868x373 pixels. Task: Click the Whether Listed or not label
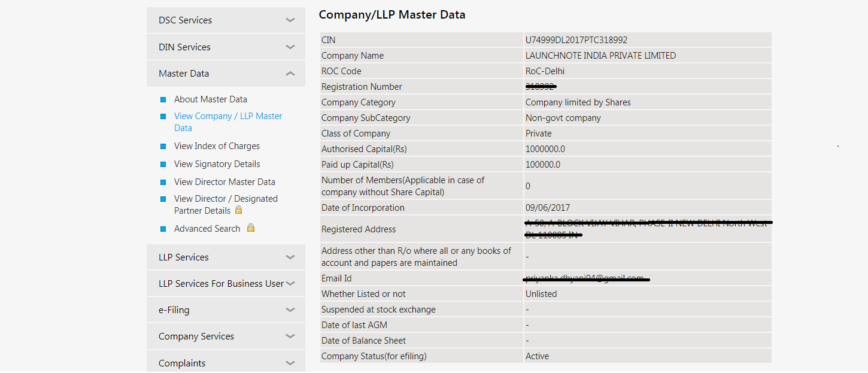tap(363, 294)
